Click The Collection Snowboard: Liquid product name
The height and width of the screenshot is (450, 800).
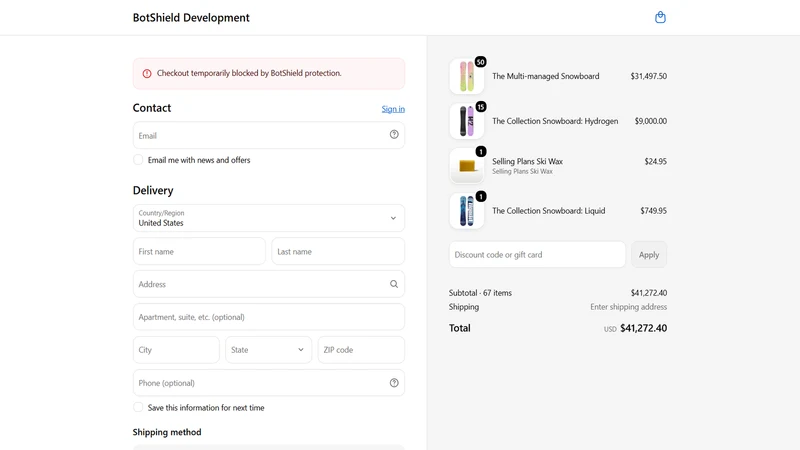(x=548, y=211)
